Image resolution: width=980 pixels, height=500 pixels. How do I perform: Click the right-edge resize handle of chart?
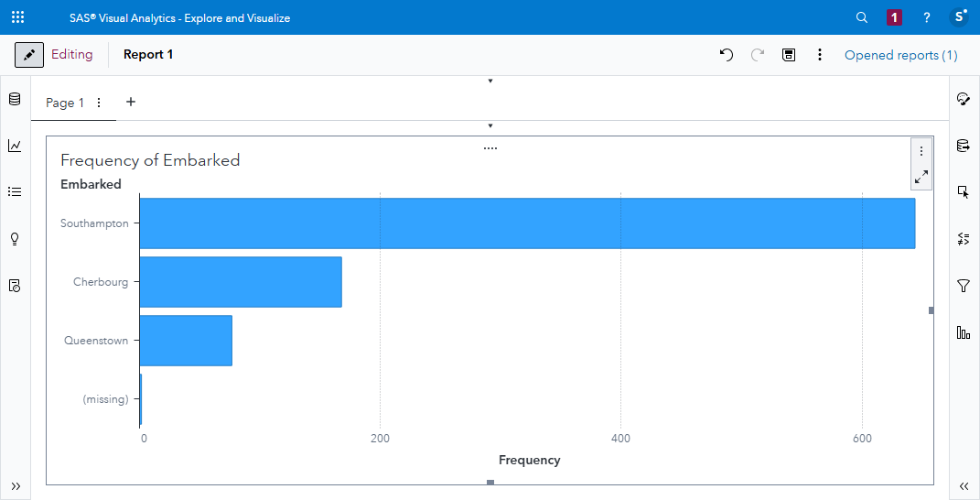click(932, 310)
